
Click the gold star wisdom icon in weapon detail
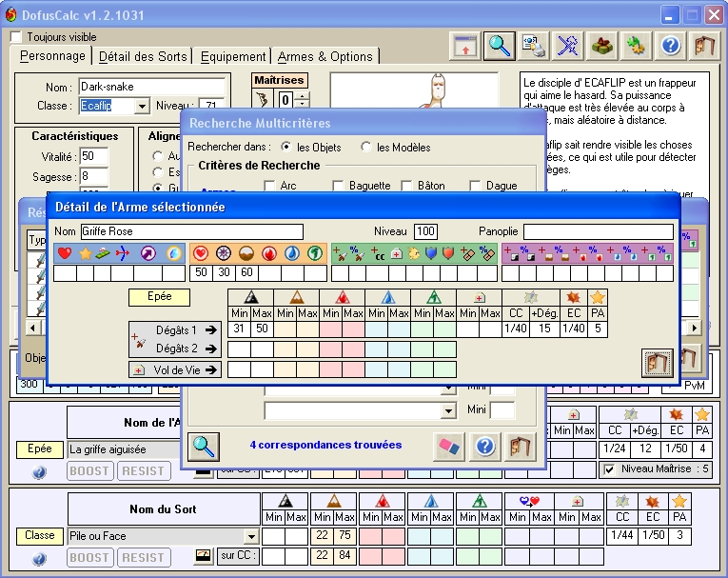tap(86, 253)
